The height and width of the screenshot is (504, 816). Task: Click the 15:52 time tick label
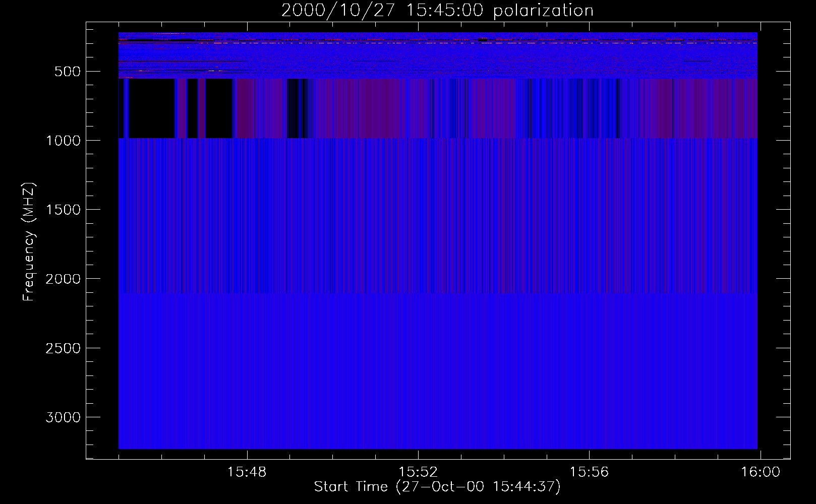[418, 472]
